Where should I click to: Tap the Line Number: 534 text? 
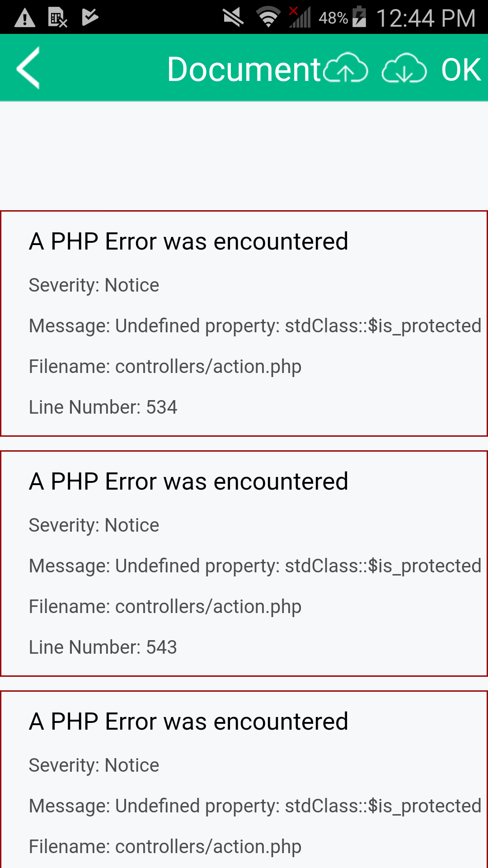[x=103, y=407]
